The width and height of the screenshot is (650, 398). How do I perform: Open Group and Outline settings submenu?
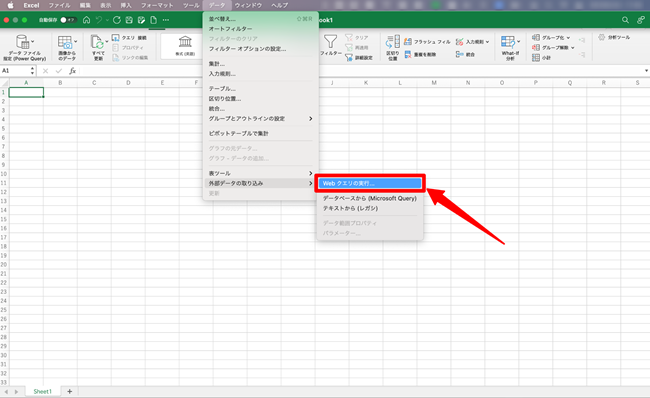point(260,119)
